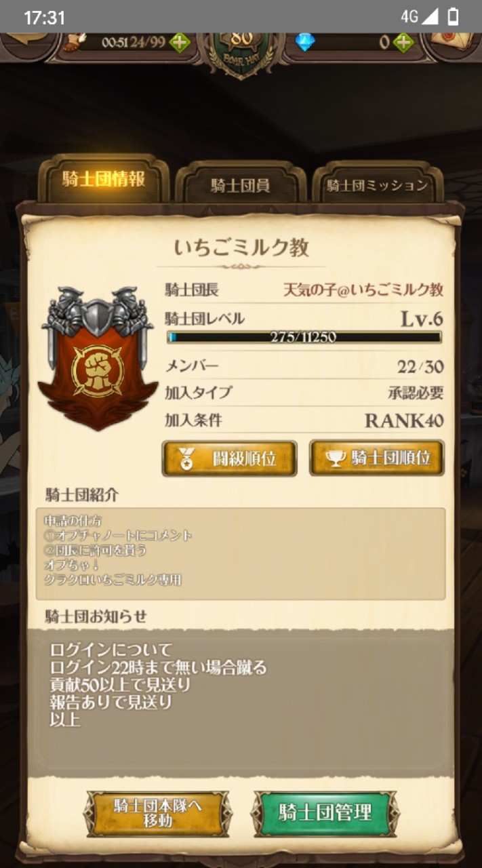Click the 騎士団本隊へ移動 button
The width and height of the screenshot is (482, 868).
click(157, 812)
